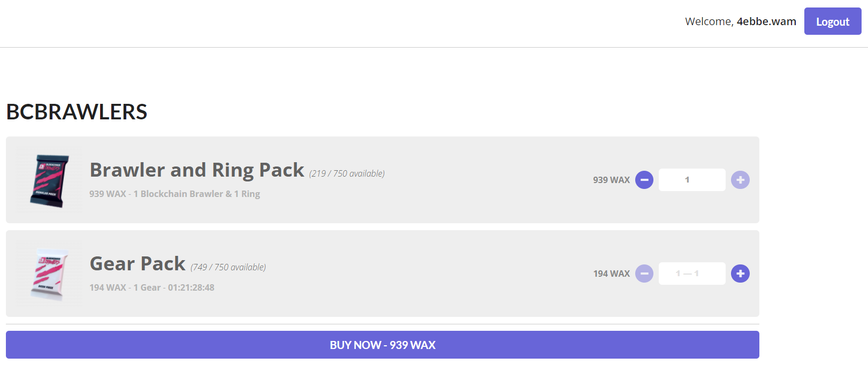Screen dimensions: 868x387
Task: Click the Brawler and Ring Pack title
Action: click(x=197, y=170)
